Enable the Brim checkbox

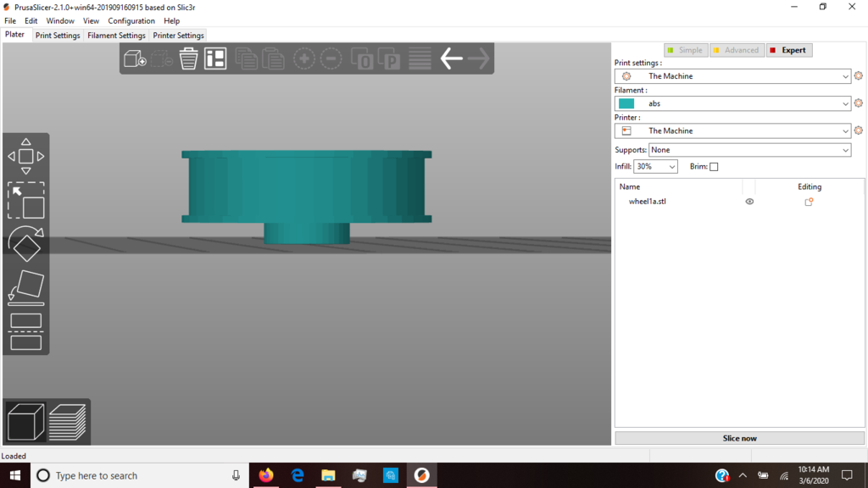click(x=714, y=167)
